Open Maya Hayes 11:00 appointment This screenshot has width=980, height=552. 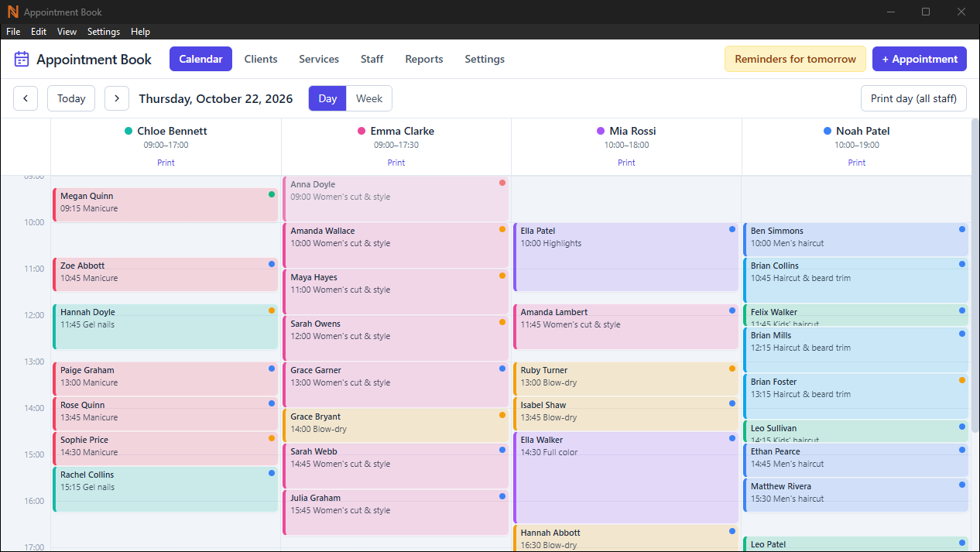396,291
